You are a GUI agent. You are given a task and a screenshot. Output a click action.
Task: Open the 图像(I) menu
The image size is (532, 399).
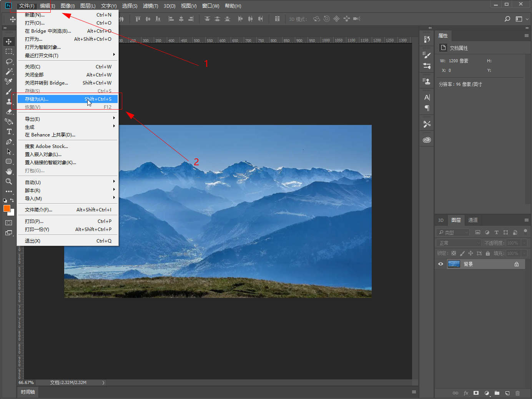[68, 6]
